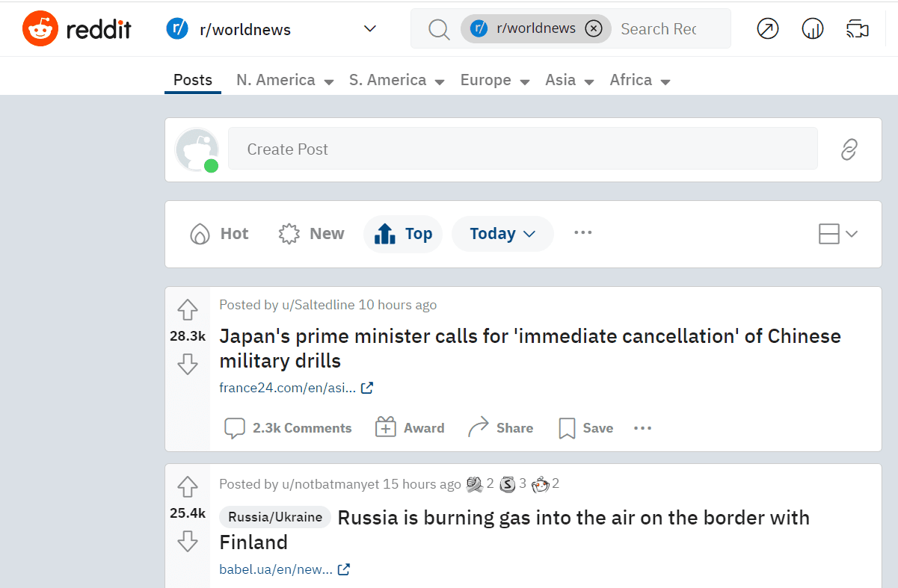Upvote the Russia burning gas post
This screenshot has height=588, width=898.
[187, 488]
